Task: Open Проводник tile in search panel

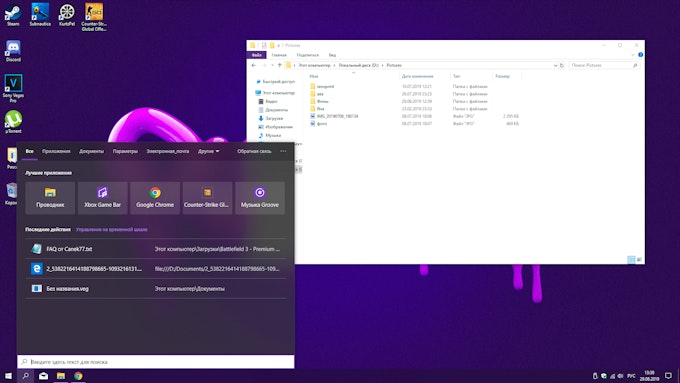Action: (50, 198)
